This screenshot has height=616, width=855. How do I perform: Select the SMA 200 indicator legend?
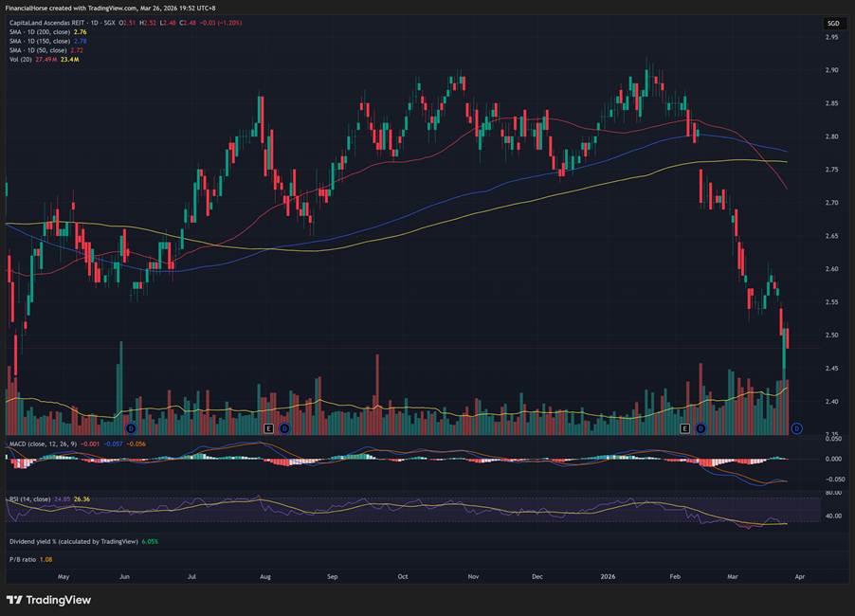click(40, 32)
